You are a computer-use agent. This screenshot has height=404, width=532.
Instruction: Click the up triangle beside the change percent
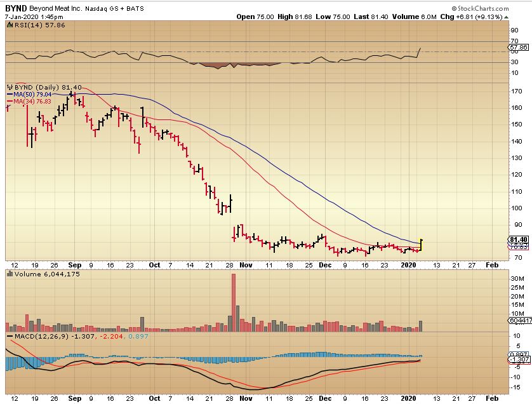tap(506, 17)
